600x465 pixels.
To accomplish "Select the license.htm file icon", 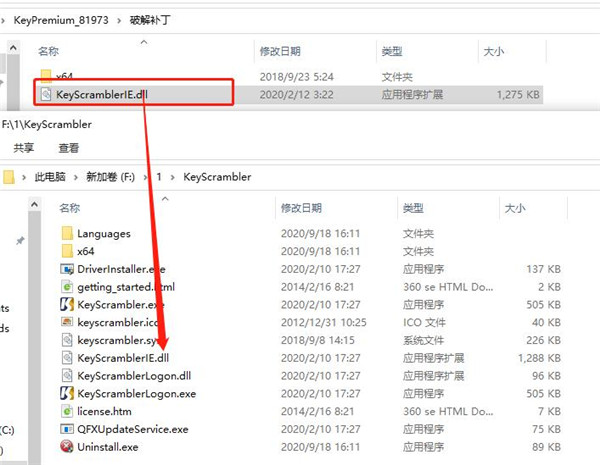I will (x=67, y=411).
